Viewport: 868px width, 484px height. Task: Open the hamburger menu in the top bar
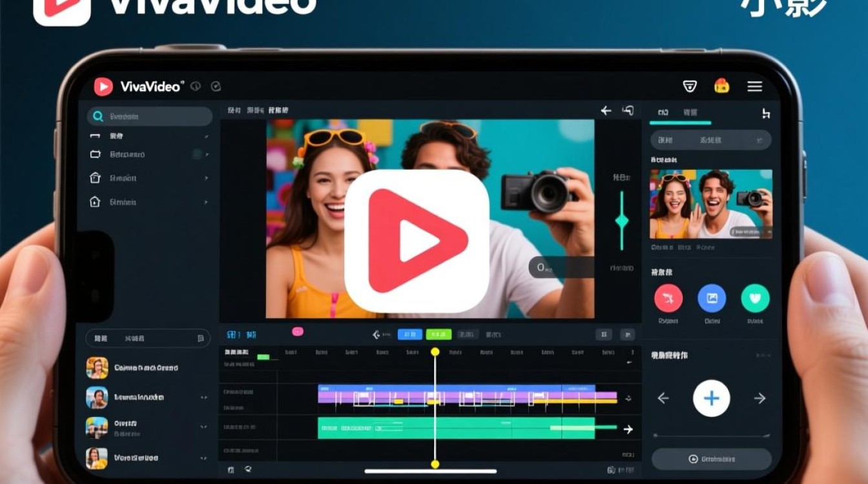tap(754, 86)
